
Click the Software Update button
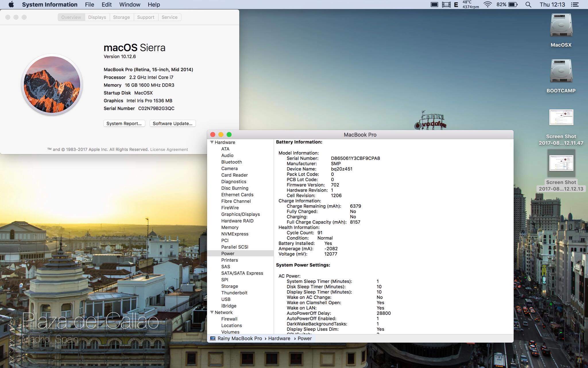pos(173,123)
